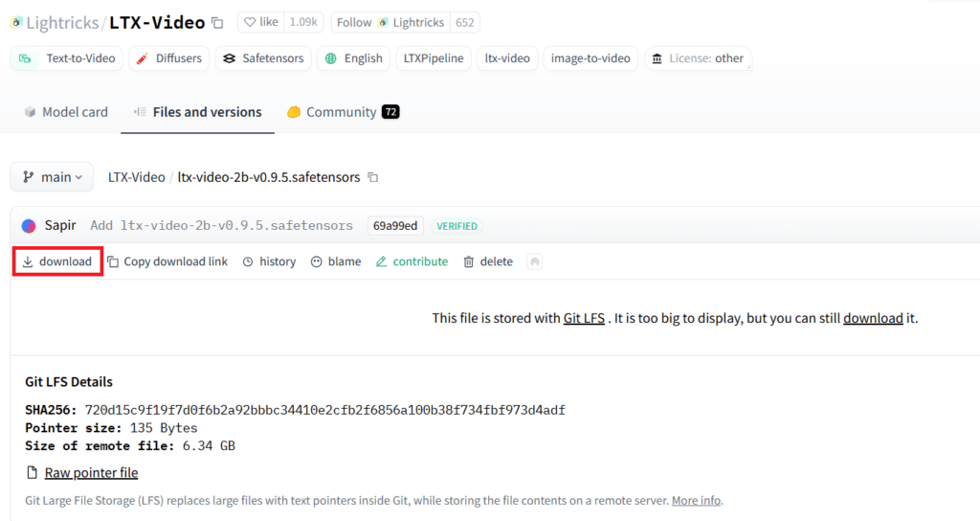Open the Raw pointer file link
980x521 pixels.
click(91, 472)
